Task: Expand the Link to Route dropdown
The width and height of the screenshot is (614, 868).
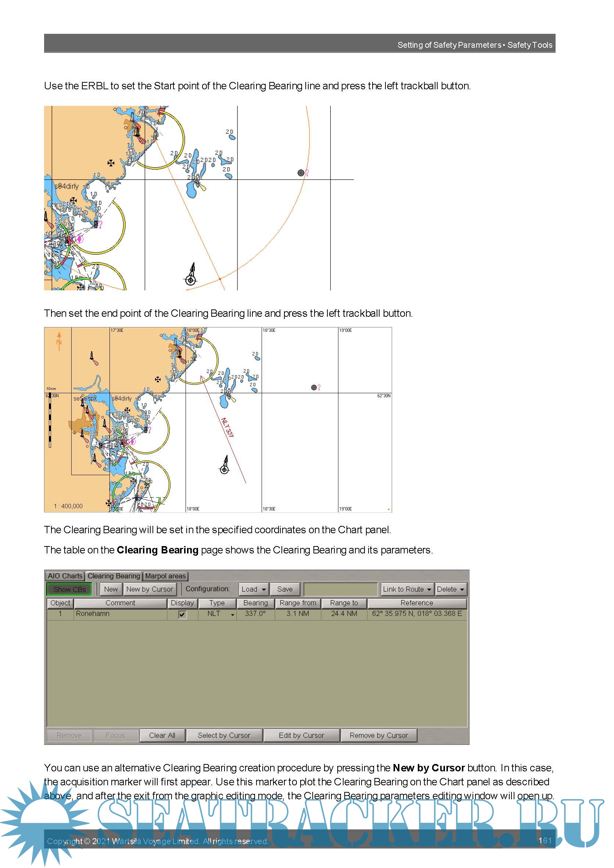Action: (x=407, y=589)
